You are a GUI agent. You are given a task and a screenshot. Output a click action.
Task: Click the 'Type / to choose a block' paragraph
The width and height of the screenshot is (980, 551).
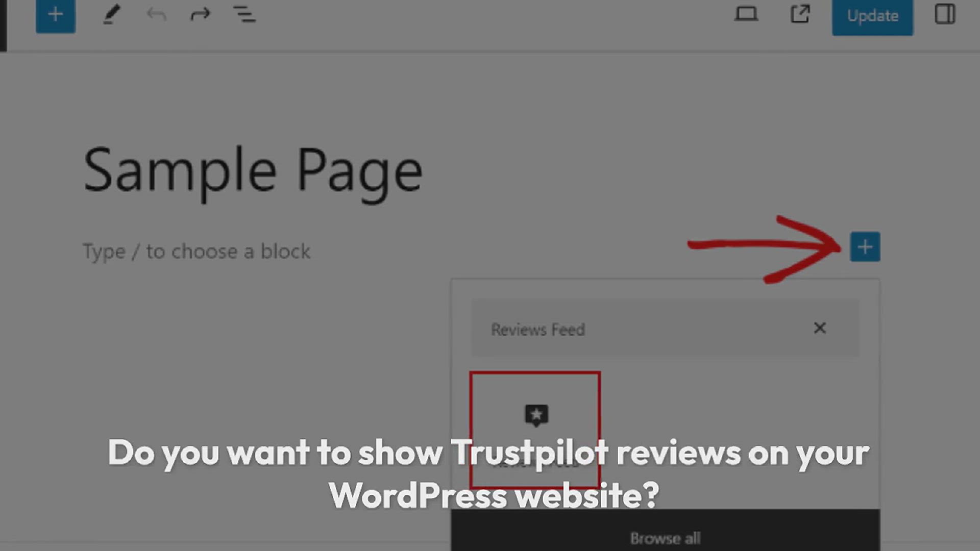pos(197,252)
